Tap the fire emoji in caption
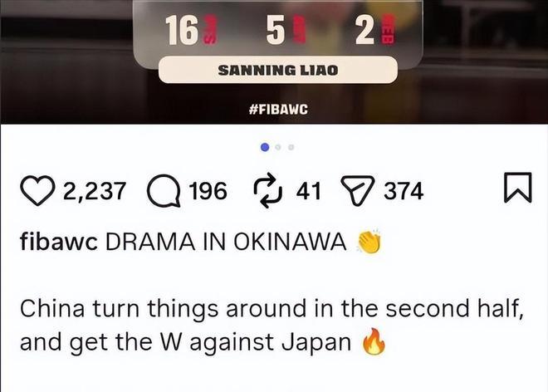The image size is (548, 392). (x=374, y=341)
